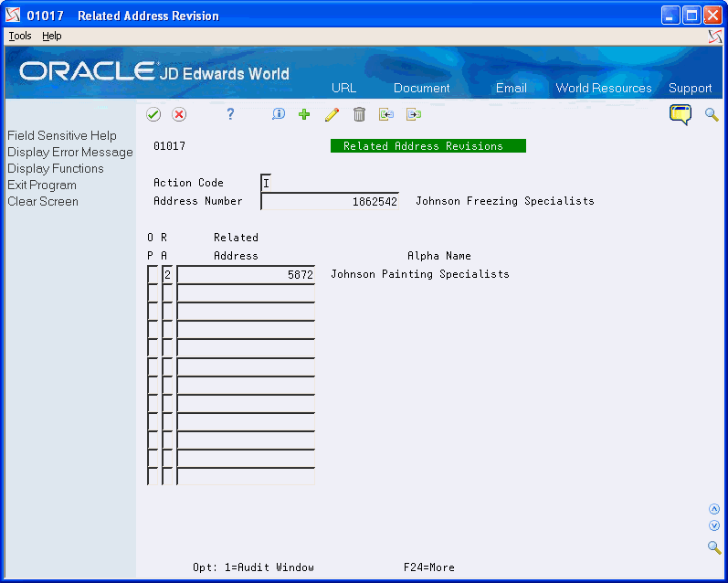Open the Support banner link

coord(690,89)
